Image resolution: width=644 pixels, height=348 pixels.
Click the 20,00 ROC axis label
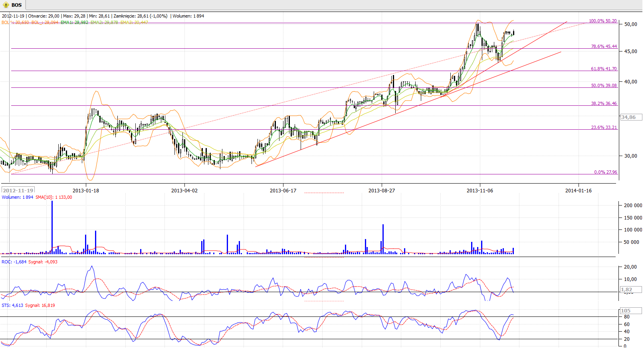pos(631,267)
